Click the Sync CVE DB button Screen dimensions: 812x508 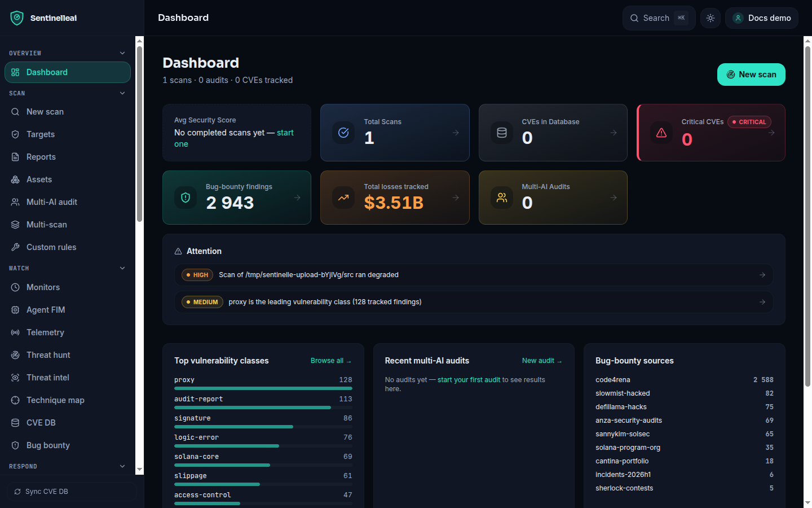[72, 492]
